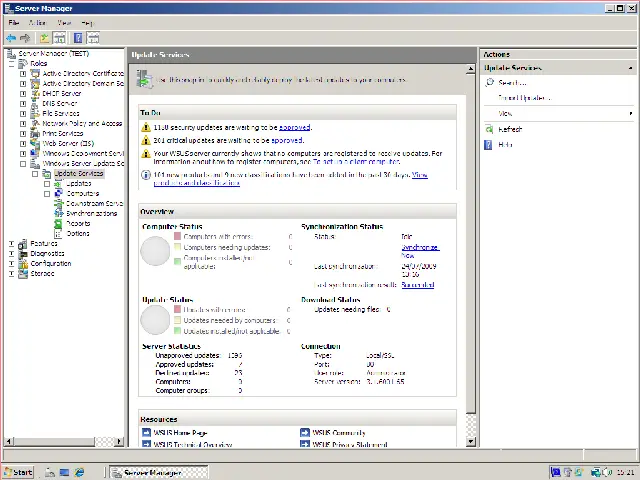Click the Succeeded synchronization result link
The height and width of the screenshot is (480, 640).
coord(418,284)
